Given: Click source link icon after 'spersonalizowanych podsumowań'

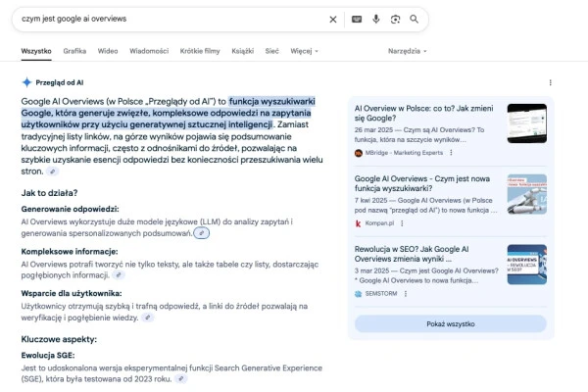Looking at the screenshot, I should pos(200,233).
